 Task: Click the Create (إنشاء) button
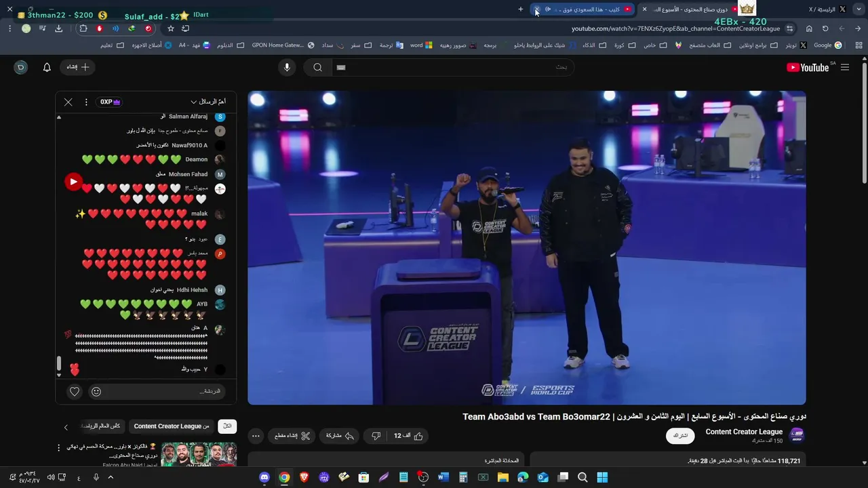[78, 67]
